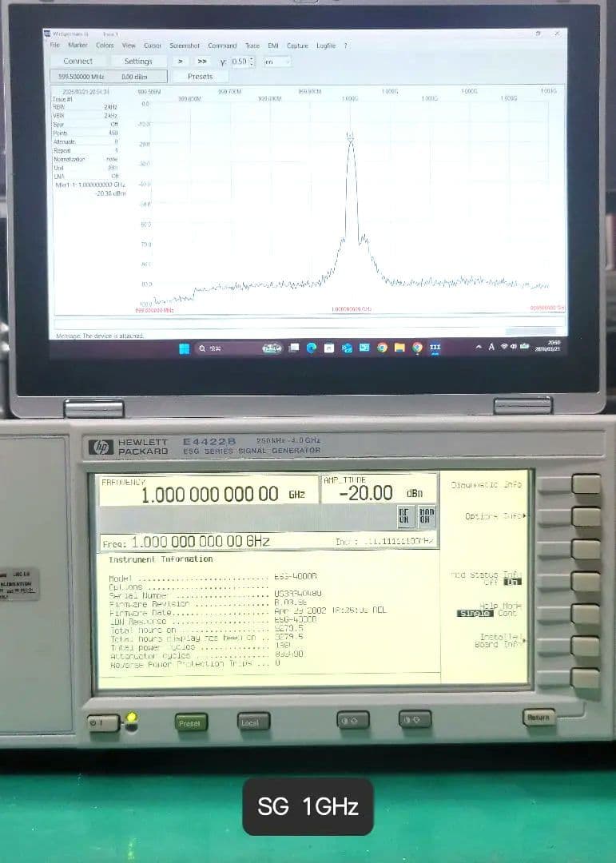
Task: Click the single arrow sweep button
Action: (180, 61)
